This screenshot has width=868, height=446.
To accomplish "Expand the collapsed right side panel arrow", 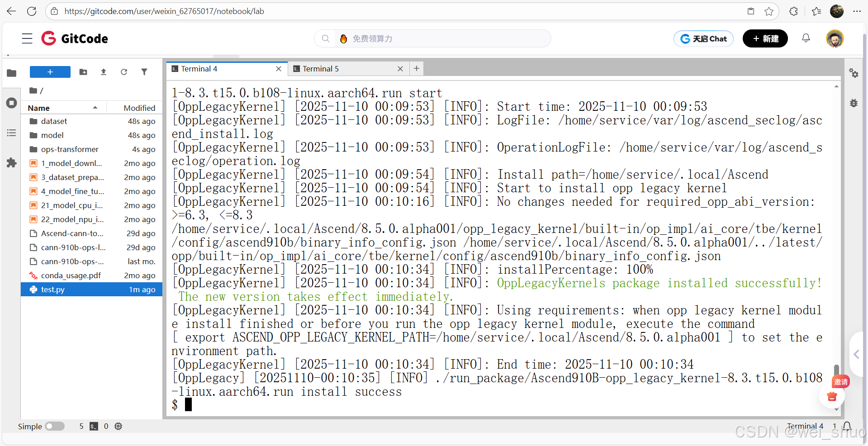I will (x=856, y=355).
